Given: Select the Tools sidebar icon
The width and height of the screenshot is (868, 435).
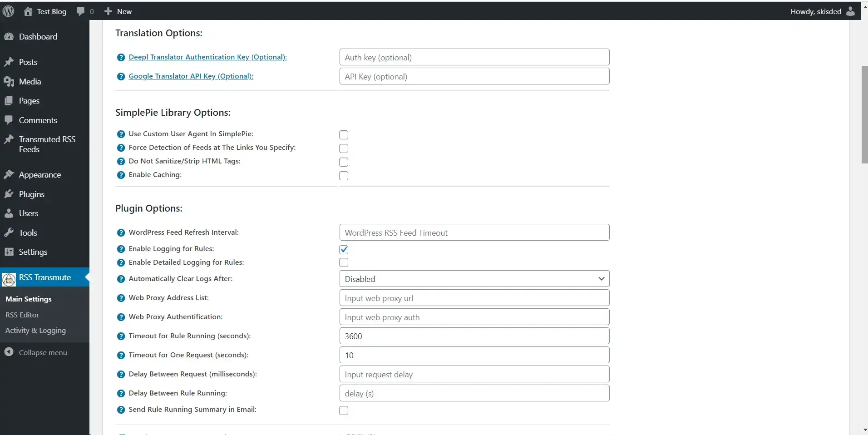Looking at the screenshot, I should click(10, 232).
